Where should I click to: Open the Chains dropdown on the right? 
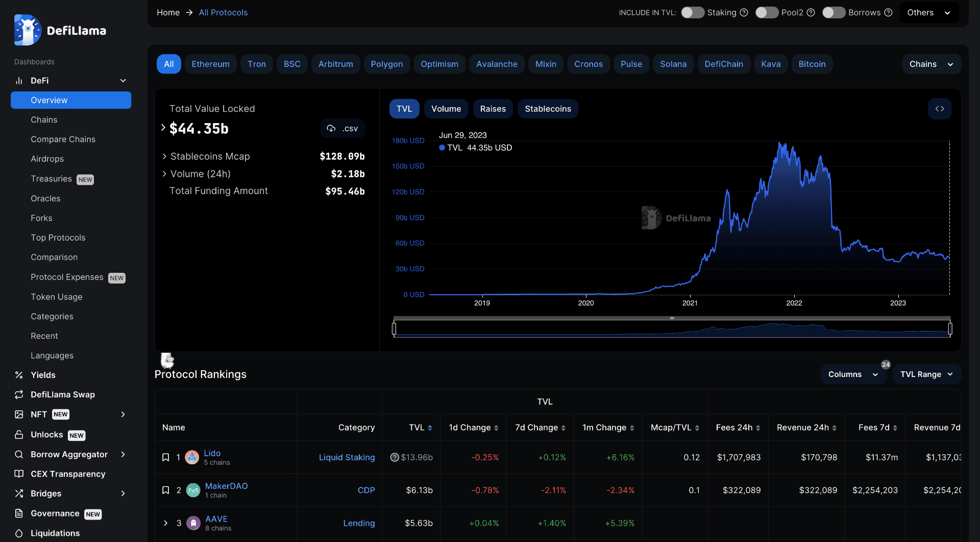pyautogui.click(x=932, y=64)
